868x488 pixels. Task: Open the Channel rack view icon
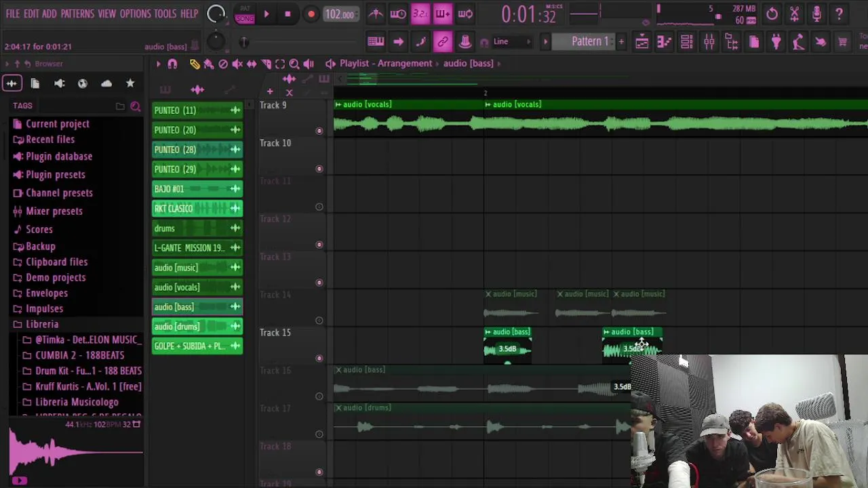(x=686, y=43)
